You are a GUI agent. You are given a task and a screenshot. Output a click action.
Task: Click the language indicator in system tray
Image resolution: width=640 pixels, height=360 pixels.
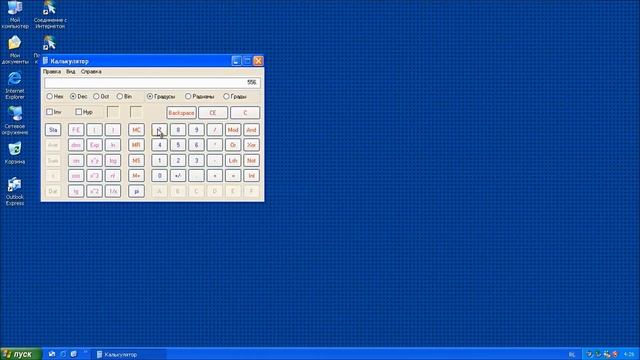pyautogui.click(x=572, y=354)
